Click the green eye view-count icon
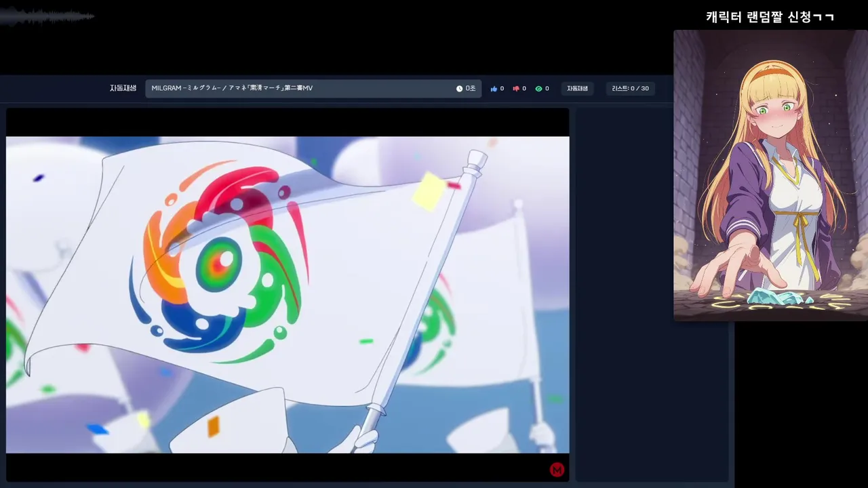The height and width of the screenshot is (488, 868). (x=538, y=89)
